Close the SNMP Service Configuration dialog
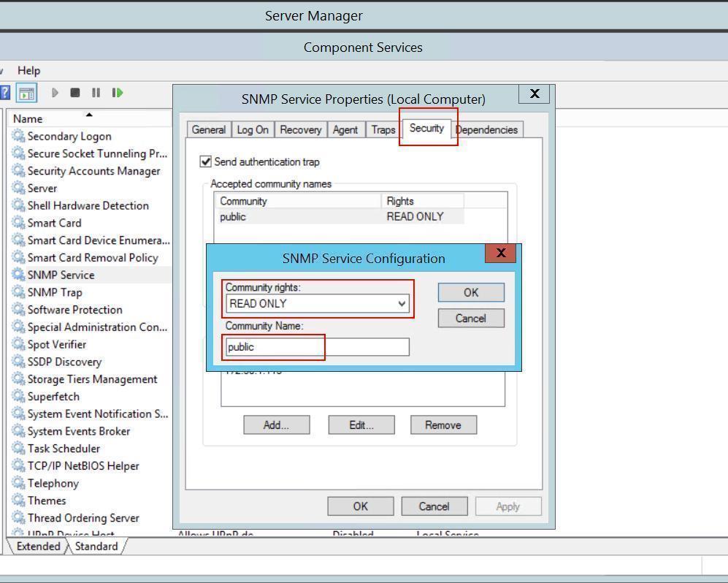The width and height of the screenshot is (728, 583). (x=500, y=253)
